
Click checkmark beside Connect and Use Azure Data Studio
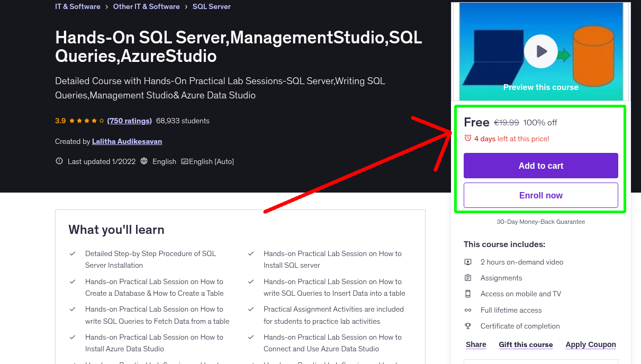click(x=251, y=338)
